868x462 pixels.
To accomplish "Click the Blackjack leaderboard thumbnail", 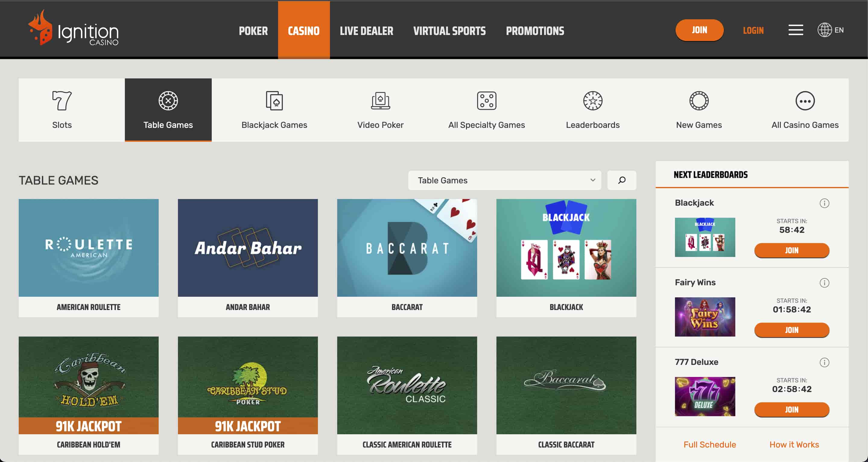I will pyautogui.click(x=705, y=237).
